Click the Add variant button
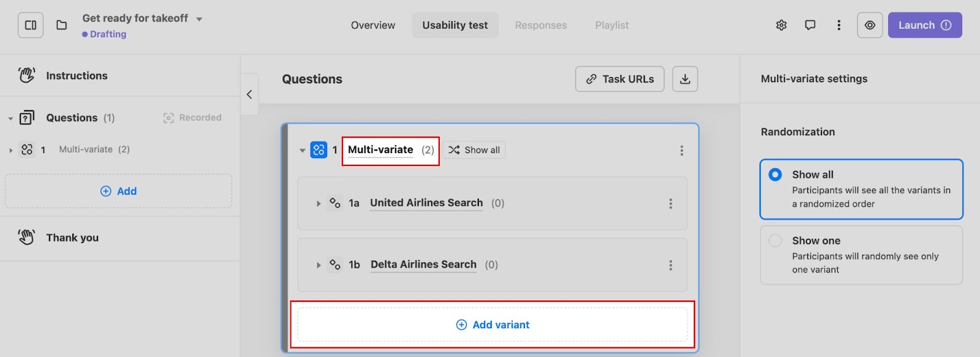The height and width of the screenshot is (357, 980). click(492, 325)
